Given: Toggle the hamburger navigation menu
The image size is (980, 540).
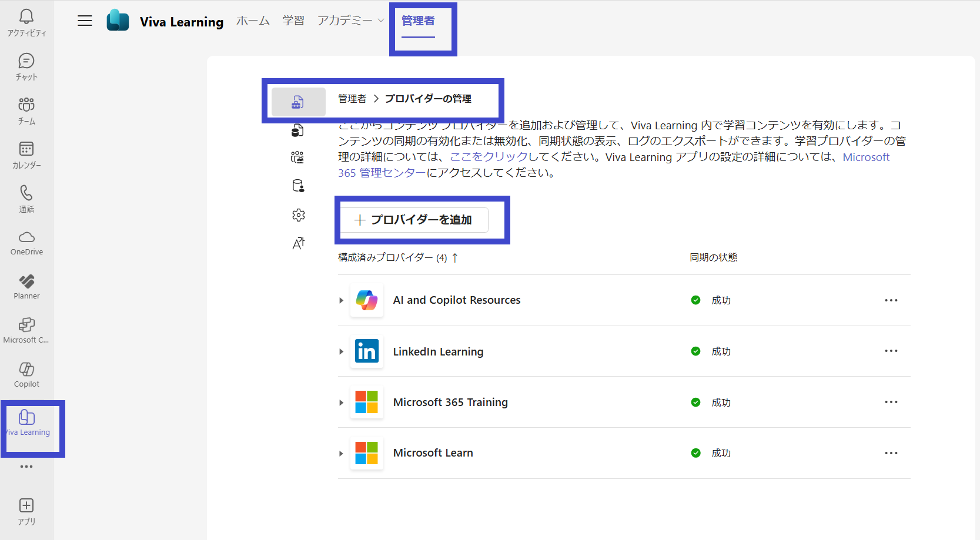Looking at the screenshot, I should coord(85,21).
